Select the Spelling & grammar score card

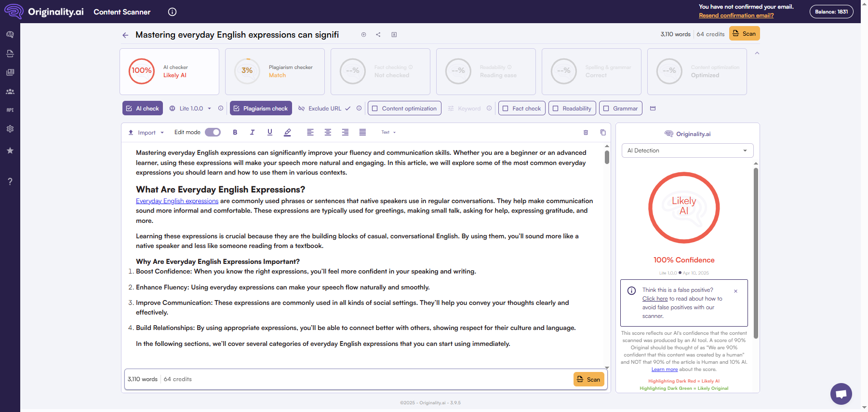[x=591, y=71]
